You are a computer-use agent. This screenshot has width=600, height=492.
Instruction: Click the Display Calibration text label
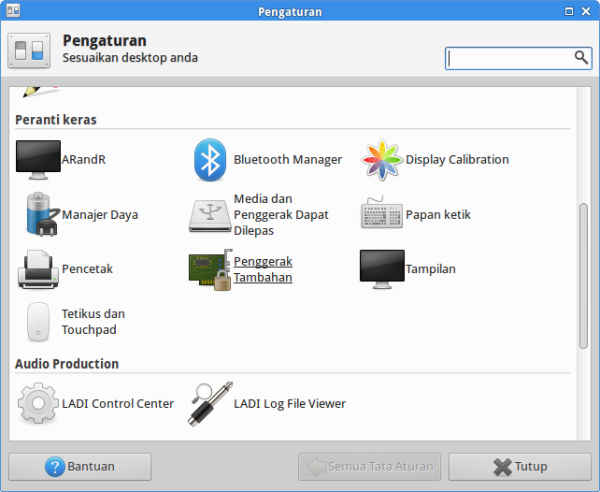click(457, 160)
